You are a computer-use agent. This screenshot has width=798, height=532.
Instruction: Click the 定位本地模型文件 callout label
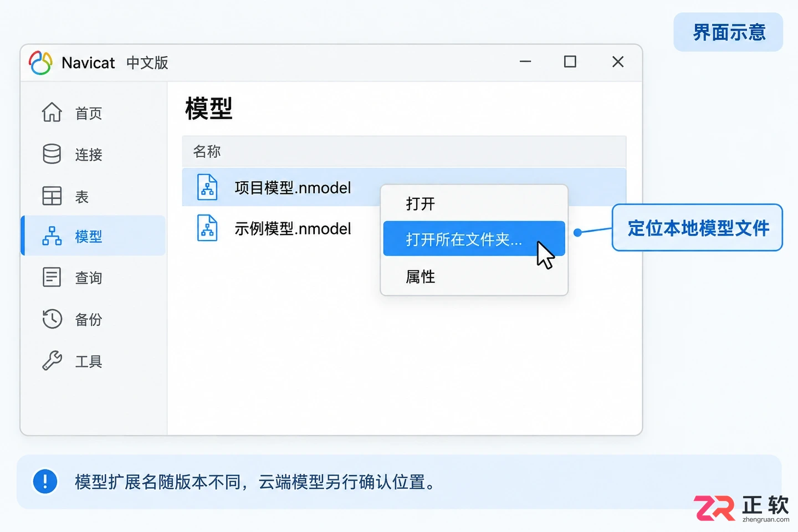click(x=698, y=228)
